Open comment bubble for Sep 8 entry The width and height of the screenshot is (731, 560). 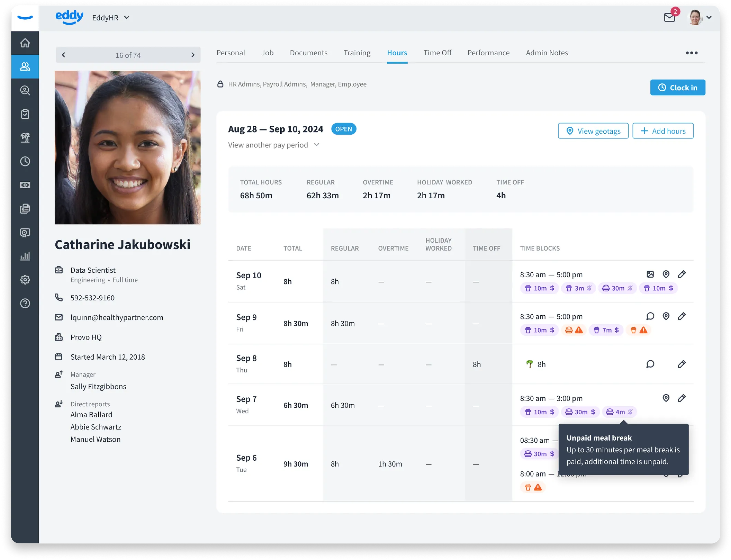[650, 364]
